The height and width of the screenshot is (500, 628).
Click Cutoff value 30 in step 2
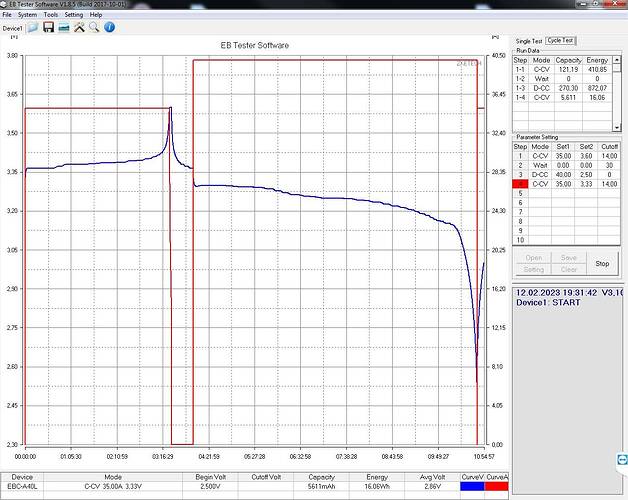[609, 165]
